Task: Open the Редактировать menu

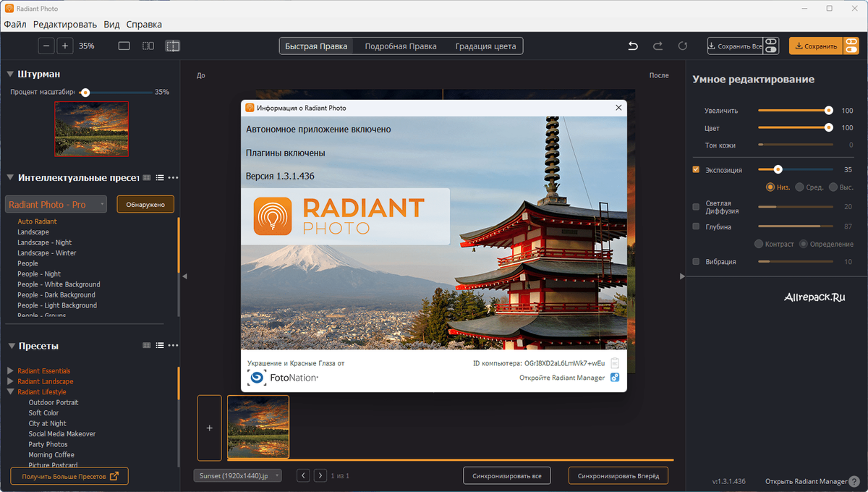Action: (65, 25)
